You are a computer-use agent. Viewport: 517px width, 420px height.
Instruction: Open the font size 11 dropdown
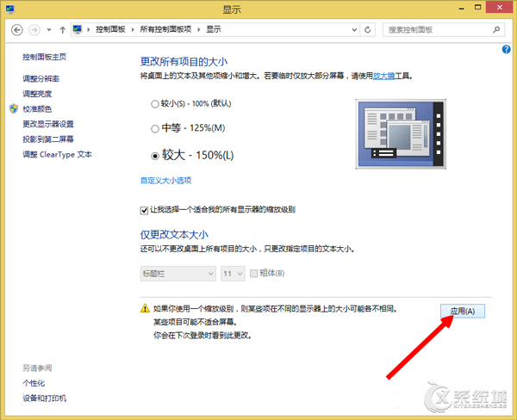pyautogui.click(x=233, y=274)
